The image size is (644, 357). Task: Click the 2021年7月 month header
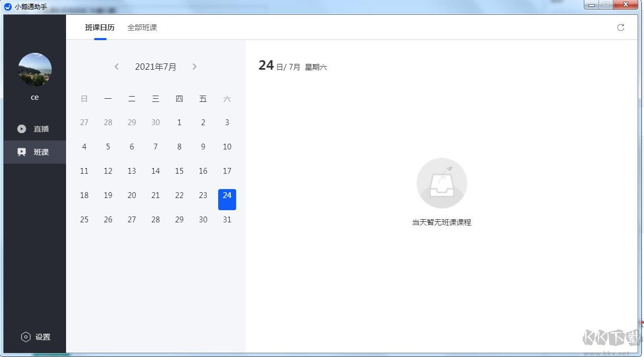coord(155,67)
